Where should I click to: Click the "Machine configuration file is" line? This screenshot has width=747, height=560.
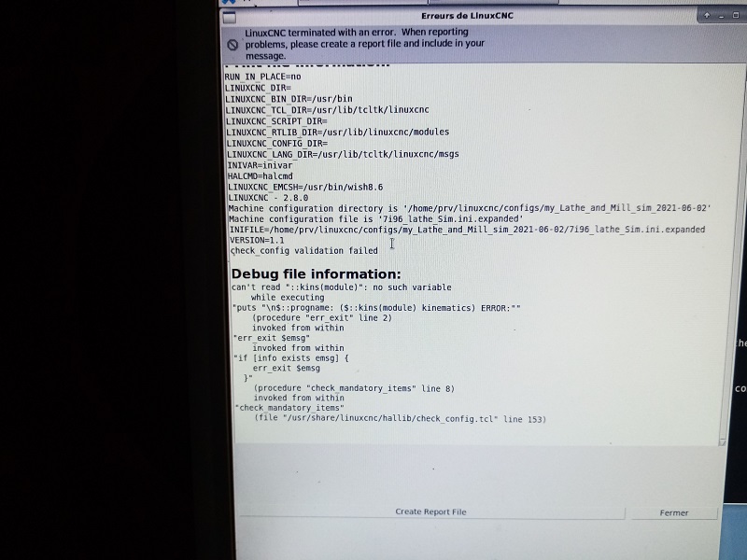[x=376, y=219]
